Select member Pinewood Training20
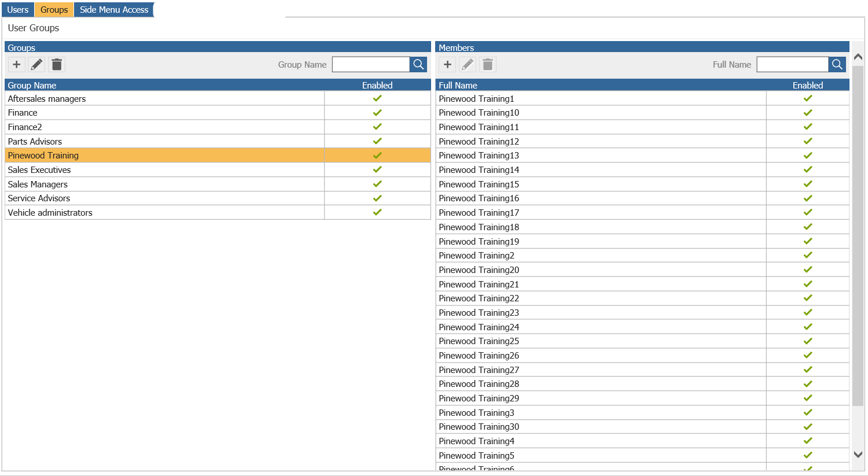Image resolution: width=868 pixels, height=476 pixels. pos(642,270)
